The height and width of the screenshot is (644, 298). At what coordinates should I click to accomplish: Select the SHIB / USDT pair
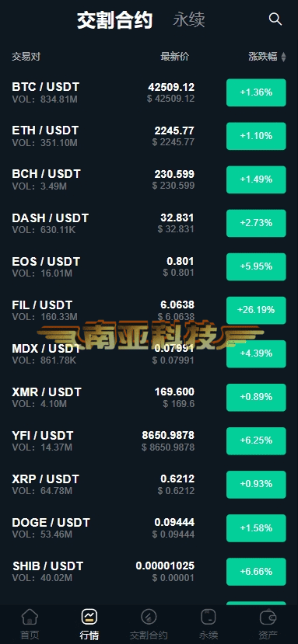pyautogui.click(x=149, y=571)
